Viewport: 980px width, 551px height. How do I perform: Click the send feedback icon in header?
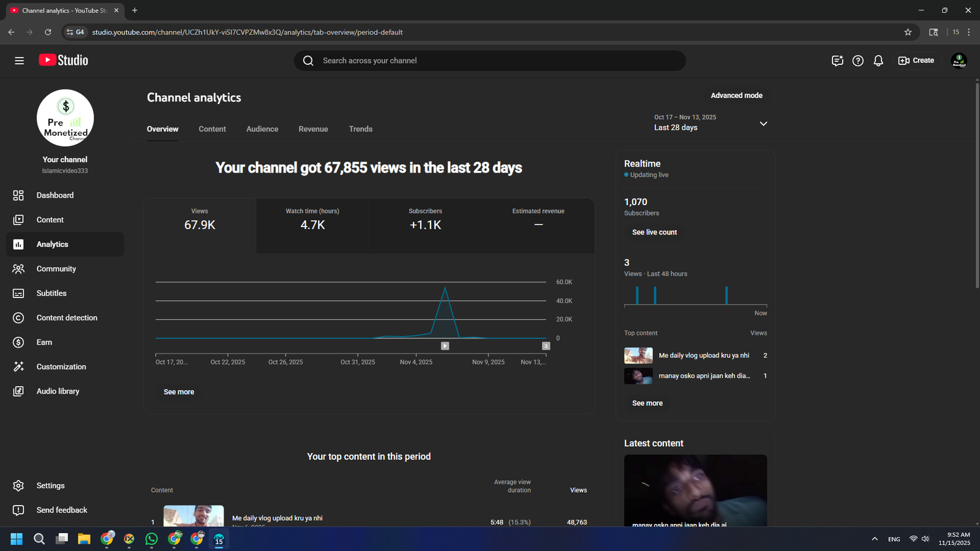(x=837, y=61)
